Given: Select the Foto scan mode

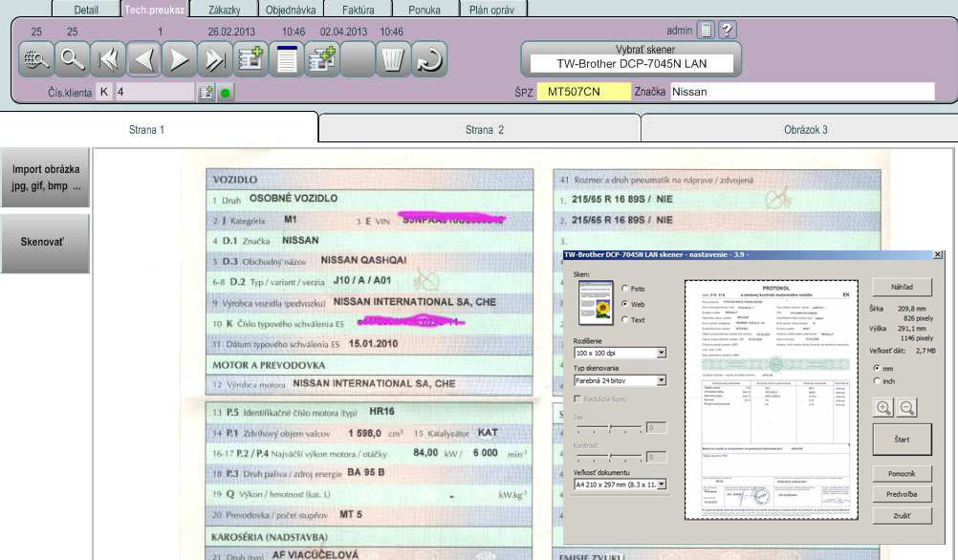Looking at the screenshot, I should [624, 289].
